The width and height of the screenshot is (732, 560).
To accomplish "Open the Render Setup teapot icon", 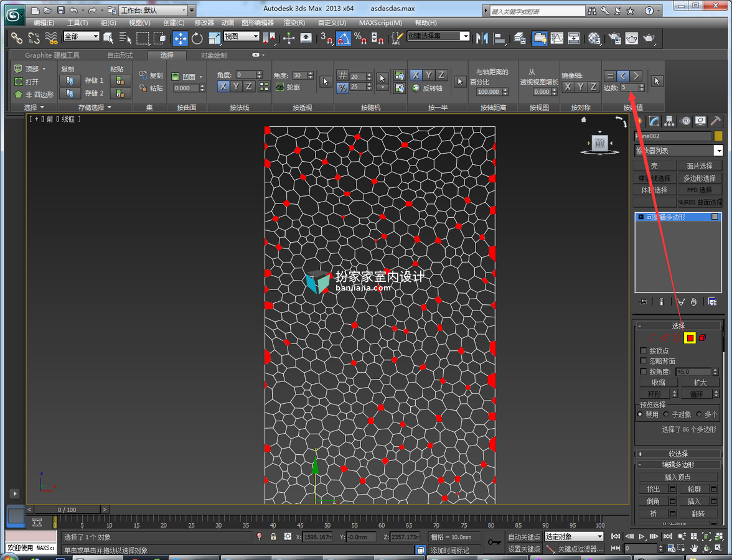I will pos(614,39).
